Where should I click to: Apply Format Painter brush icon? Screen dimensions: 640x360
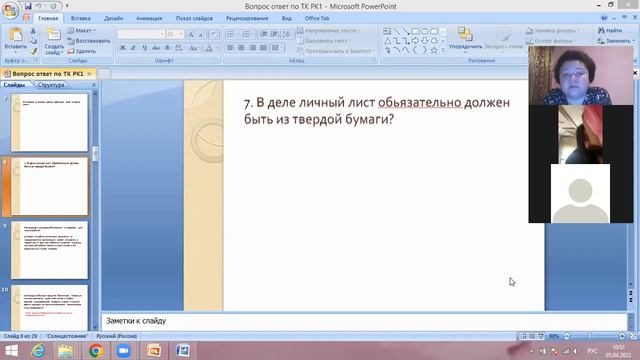33,51
